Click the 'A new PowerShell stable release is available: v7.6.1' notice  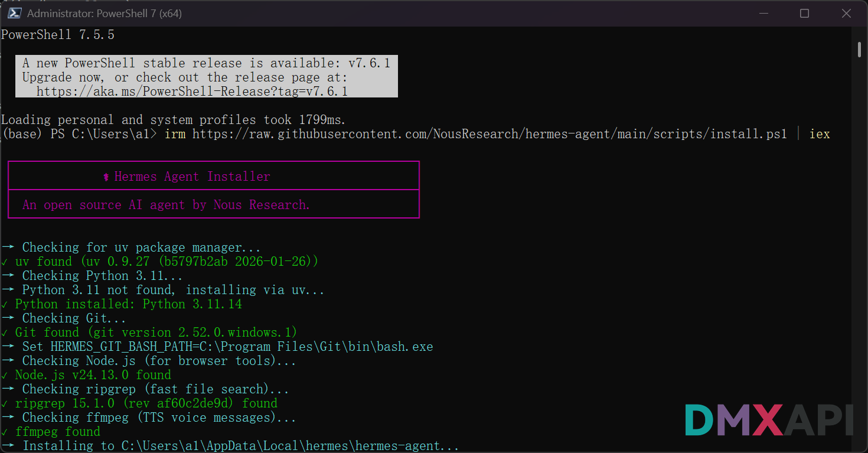[206, 63]
